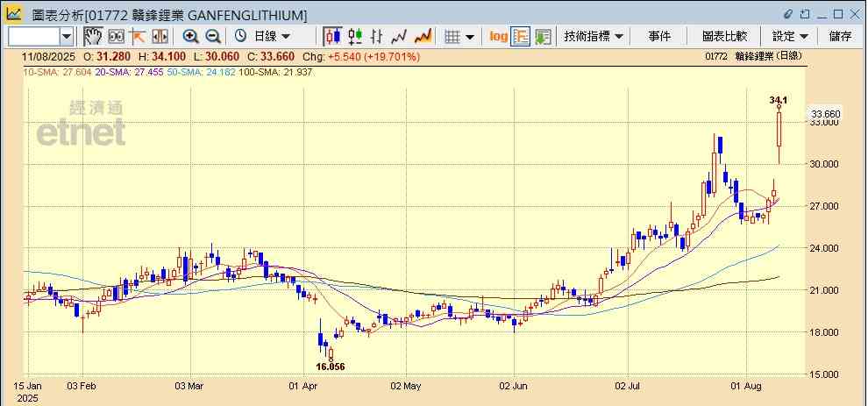The image size is (868, 406).
Task: Click the chart analysis window icon
Action: [x=13, y=13]
